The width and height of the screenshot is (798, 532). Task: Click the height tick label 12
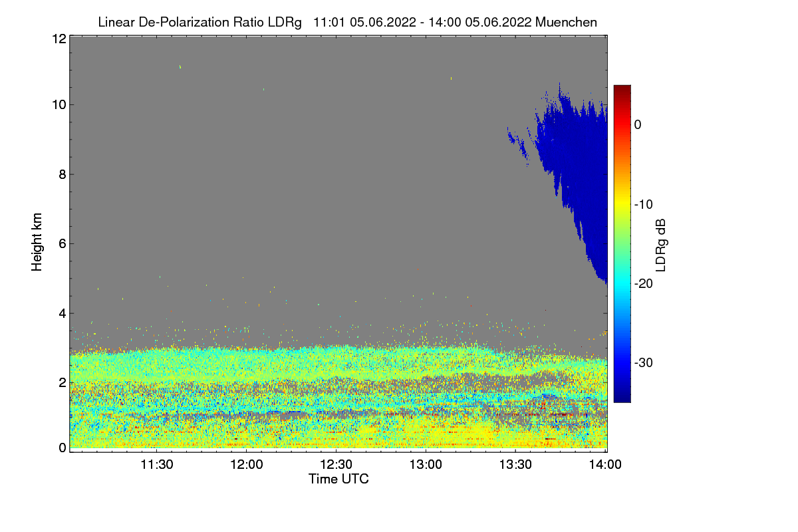click(59, 39)
